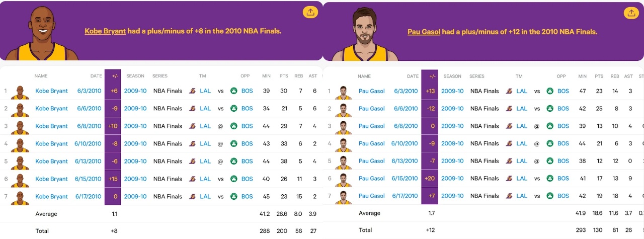Click the share icon on Pau Gasol's card
This screenshot has height=239, width=644.
point(630,13)
